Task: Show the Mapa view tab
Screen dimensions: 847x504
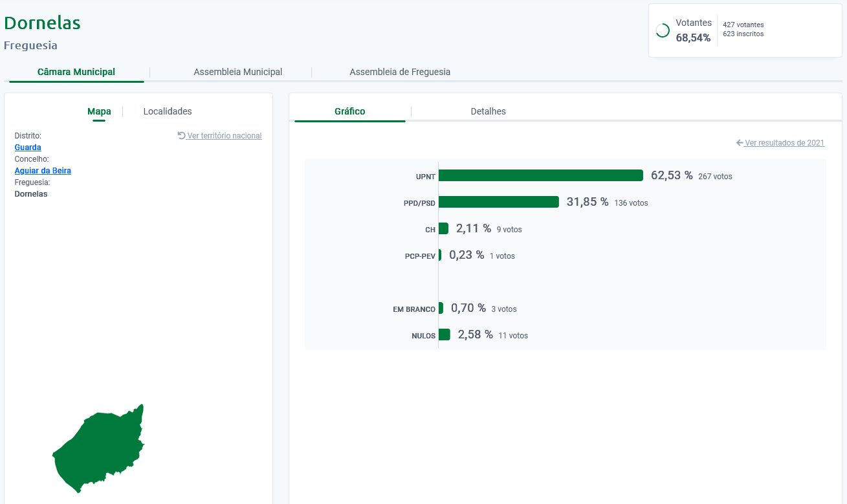Action: tap(99, 111)
